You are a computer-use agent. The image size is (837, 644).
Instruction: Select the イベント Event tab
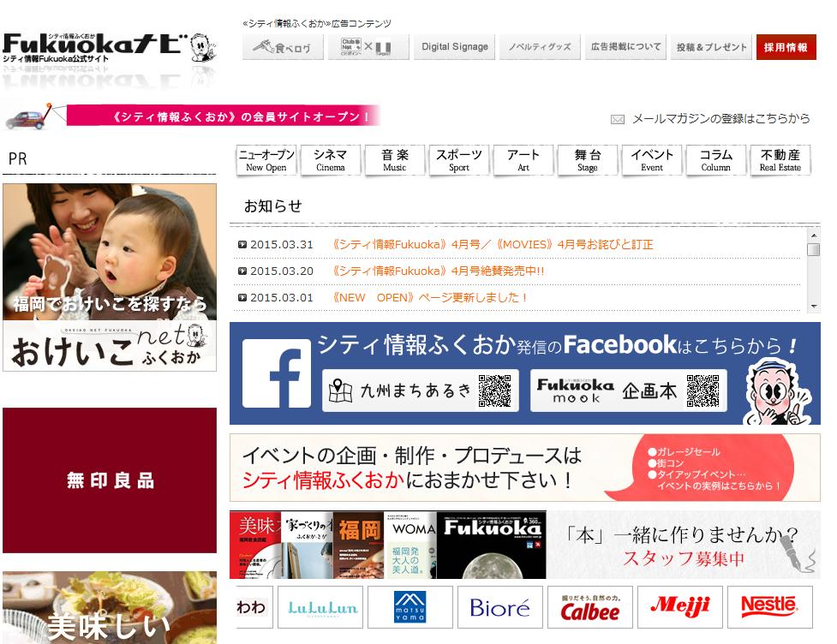click(652, 160)
